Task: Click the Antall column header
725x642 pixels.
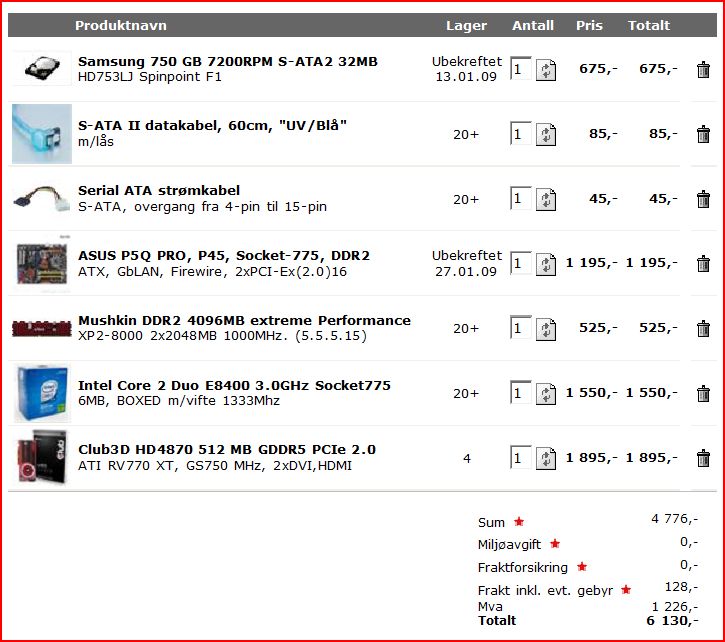Action: coord(533,25)
